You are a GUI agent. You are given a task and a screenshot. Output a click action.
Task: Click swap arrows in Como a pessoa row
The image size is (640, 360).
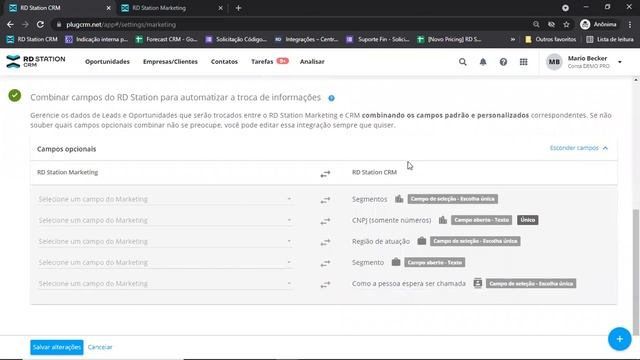[x=325, y=284]
